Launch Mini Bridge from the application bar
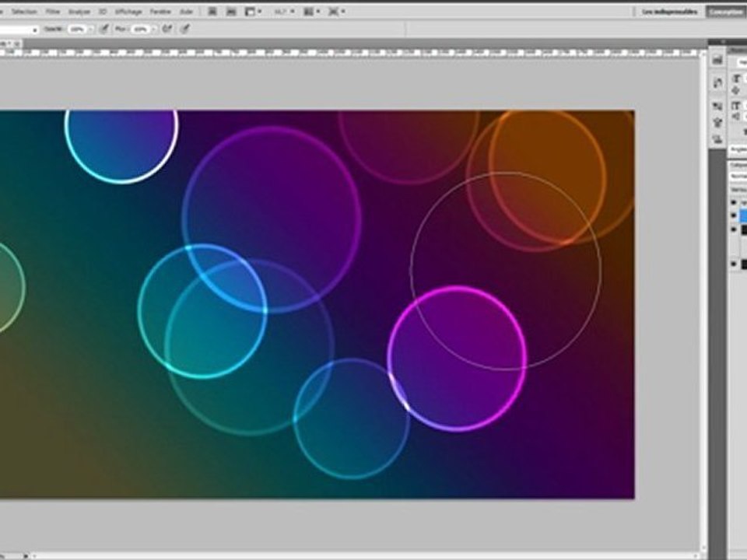This screenshot has width=747, height=560. point(231,12)
